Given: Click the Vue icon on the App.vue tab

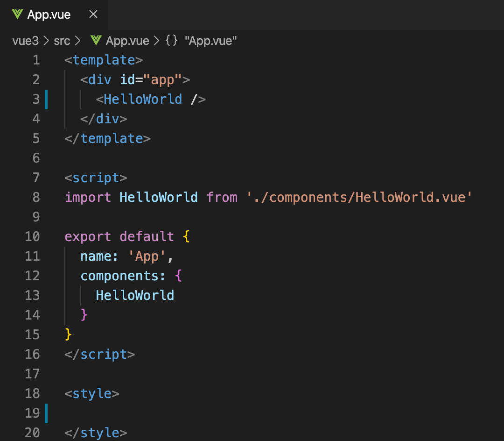Looking at the screenshot, I should click(x=18, y=14).
